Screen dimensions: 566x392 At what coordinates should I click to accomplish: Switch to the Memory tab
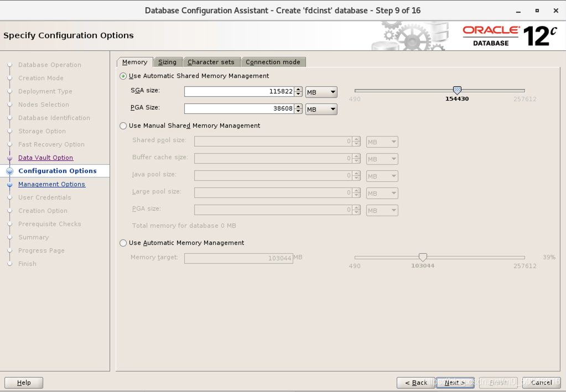(x=134, y=62)
